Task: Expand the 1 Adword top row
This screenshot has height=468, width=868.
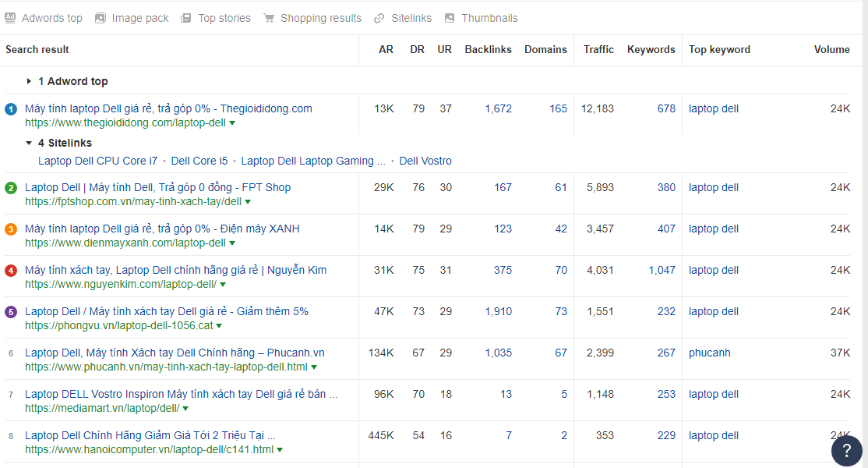Action: [29, 81]
